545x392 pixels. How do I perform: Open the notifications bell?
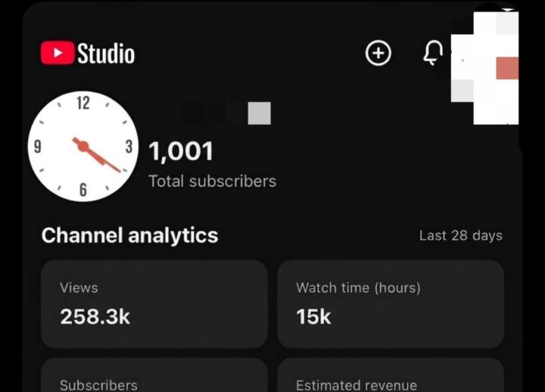[x=433, y=53]
